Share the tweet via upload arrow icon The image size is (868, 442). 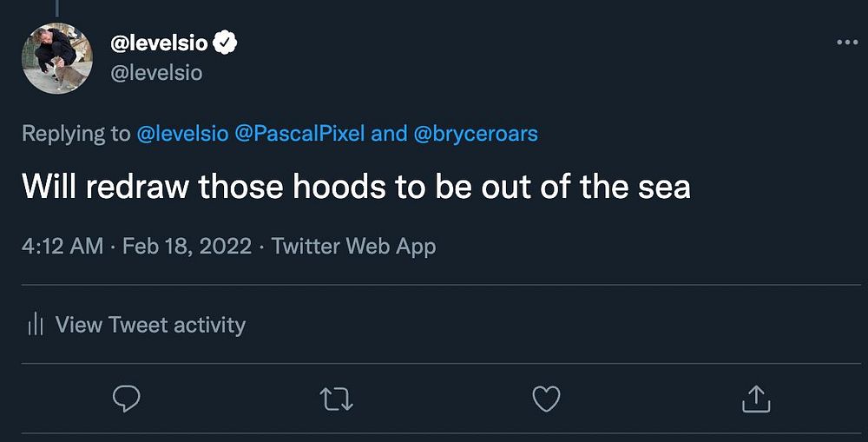[756, 399]
